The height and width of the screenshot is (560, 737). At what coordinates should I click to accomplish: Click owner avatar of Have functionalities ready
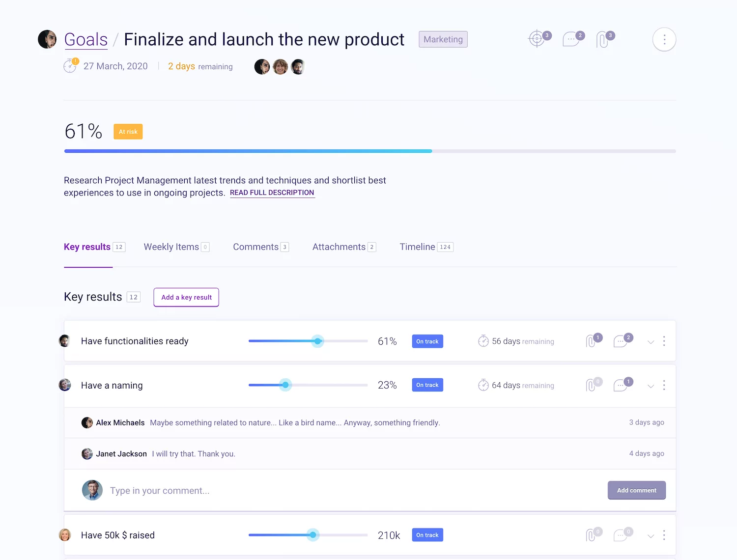(64, 340)
